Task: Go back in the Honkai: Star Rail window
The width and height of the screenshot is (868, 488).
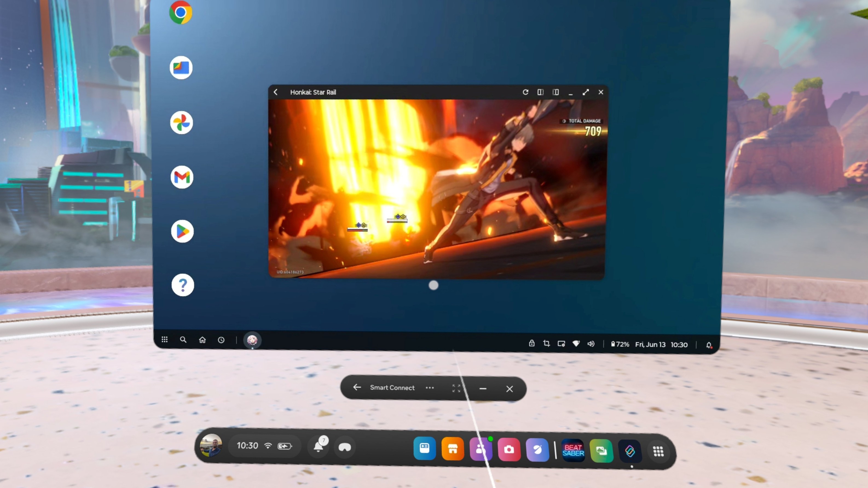Action: point(276,92)
